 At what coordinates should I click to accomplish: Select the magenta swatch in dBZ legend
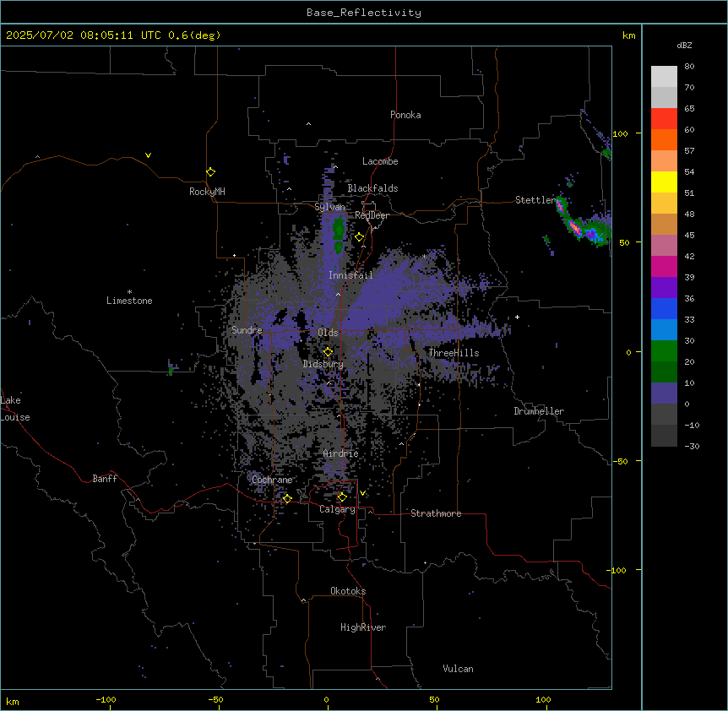pyautogui.click(x=664, y=266)
